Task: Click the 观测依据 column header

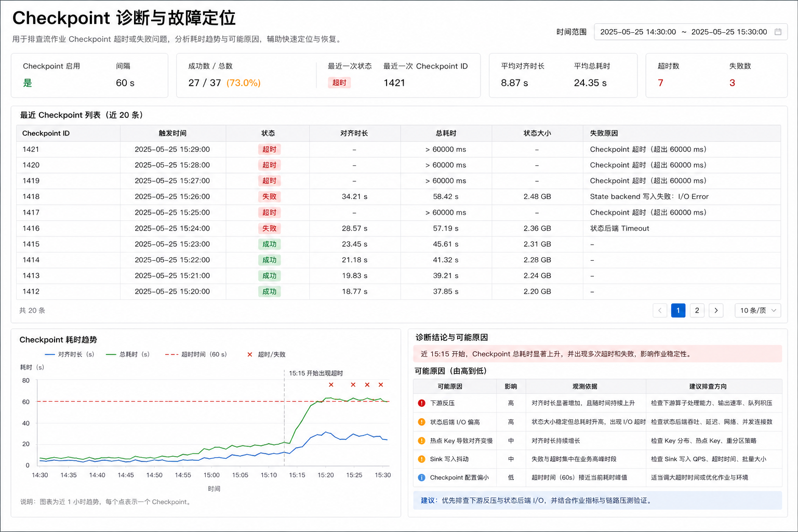Action: click(x=585, y=387)
